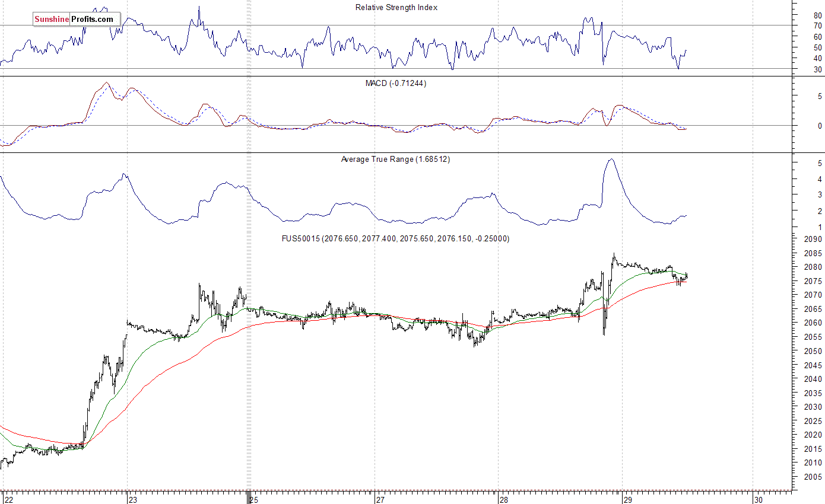The width and height of the screenshot is (825, 504).
Task: Select the Relative Strength Index title
Action: (396, 8)
